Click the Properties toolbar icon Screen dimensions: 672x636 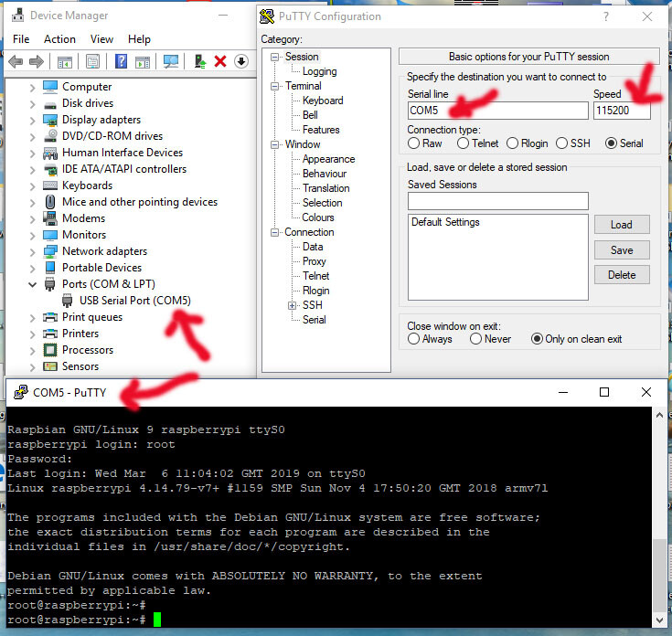coord(92,62)
